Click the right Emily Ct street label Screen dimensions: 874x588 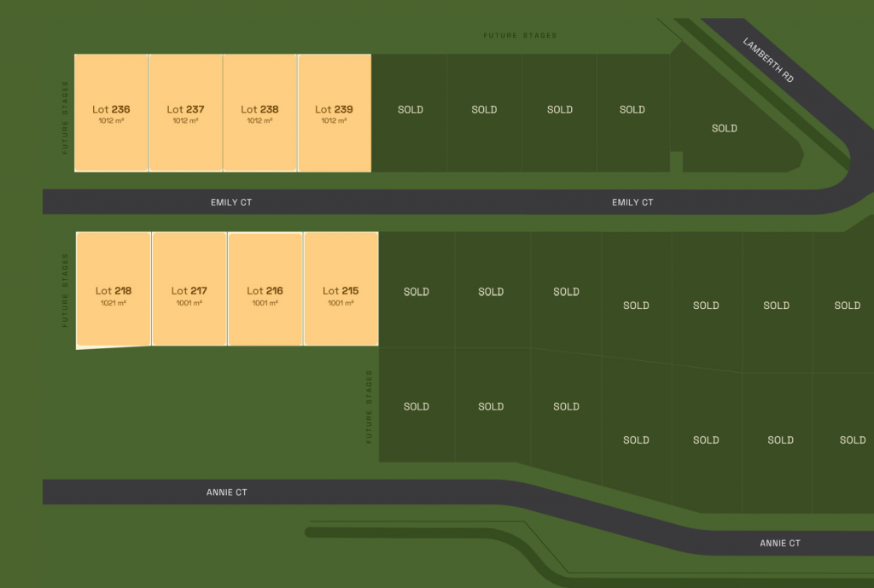coord(632,202)
